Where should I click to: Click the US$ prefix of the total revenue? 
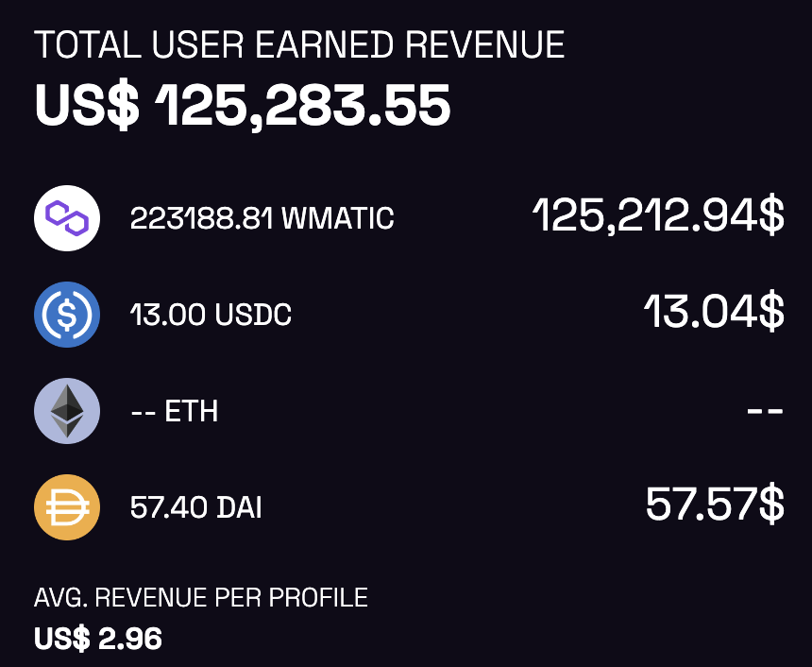(87, 106)
